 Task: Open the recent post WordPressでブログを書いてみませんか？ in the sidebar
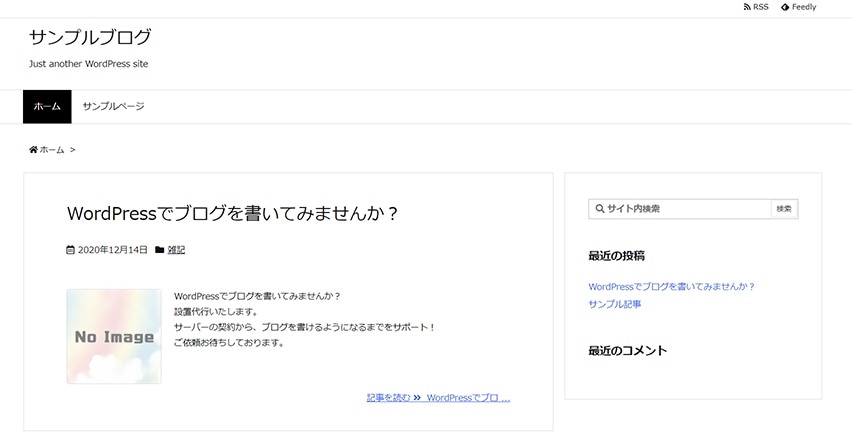coord(672,286)
